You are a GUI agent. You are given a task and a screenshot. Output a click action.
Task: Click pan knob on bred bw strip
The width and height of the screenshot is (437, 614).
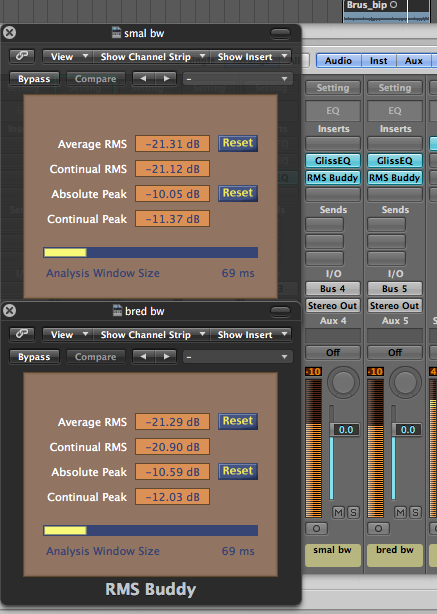405,383
